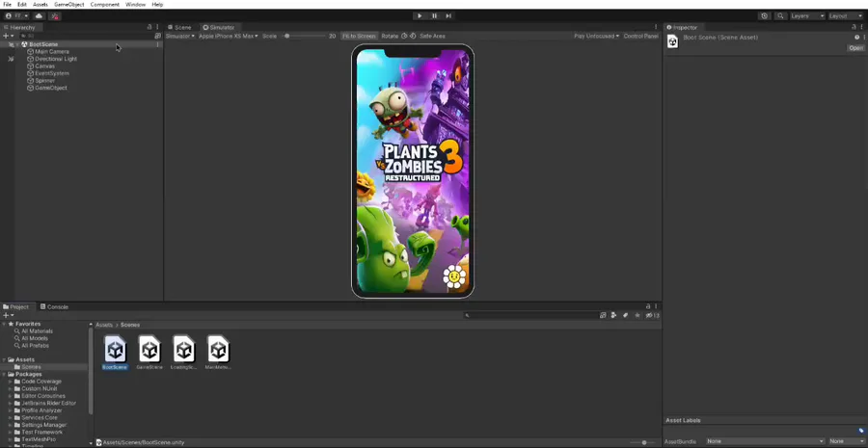This screenshot has width=868, height=448.
Task: Switch to the Scene tab
Action: 179,27
